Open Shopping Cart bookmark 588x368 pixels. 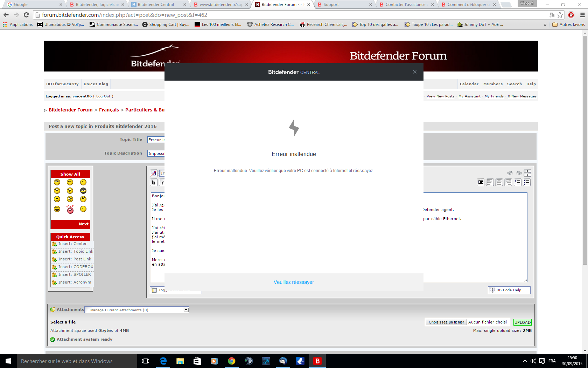(166, 25)
